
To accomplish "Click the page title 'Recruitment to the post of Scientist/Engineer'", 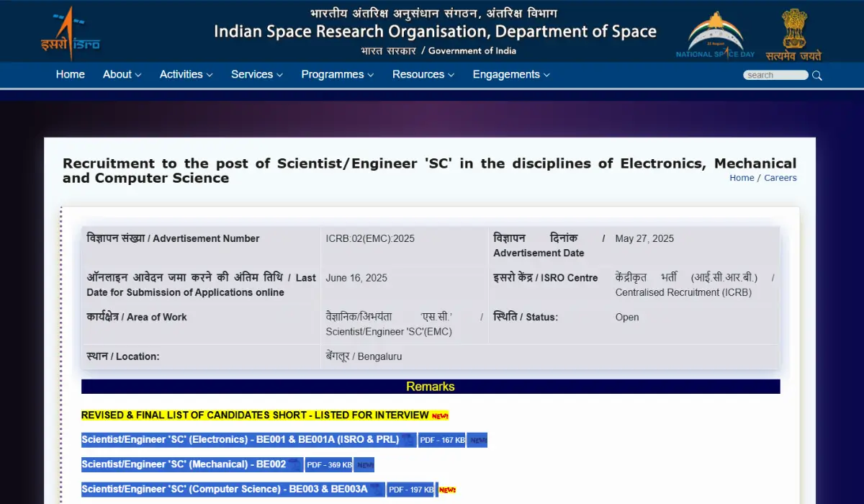I will click(429, 171).
